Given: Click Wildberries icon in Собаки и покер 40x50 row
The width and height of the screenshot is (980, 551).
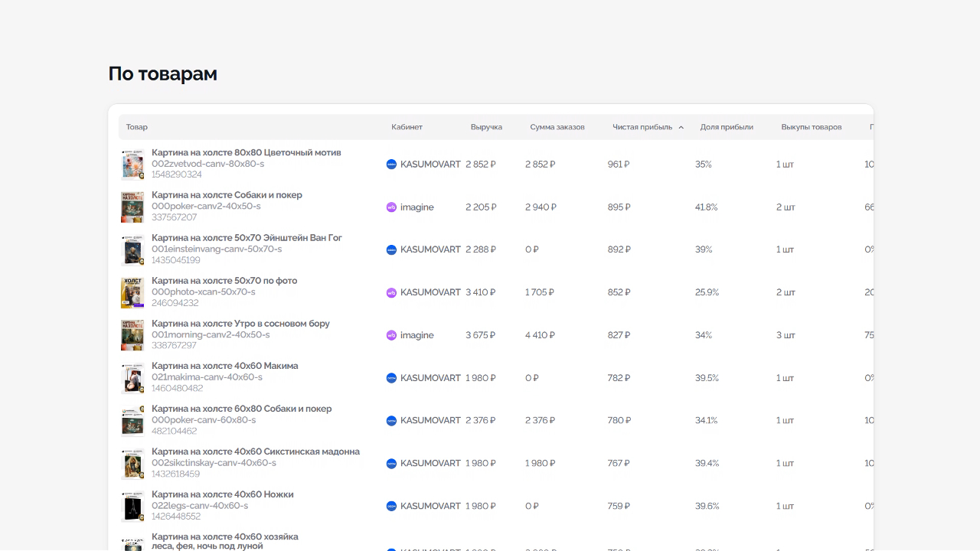Looking at the screenshot, I should point(391,207).
